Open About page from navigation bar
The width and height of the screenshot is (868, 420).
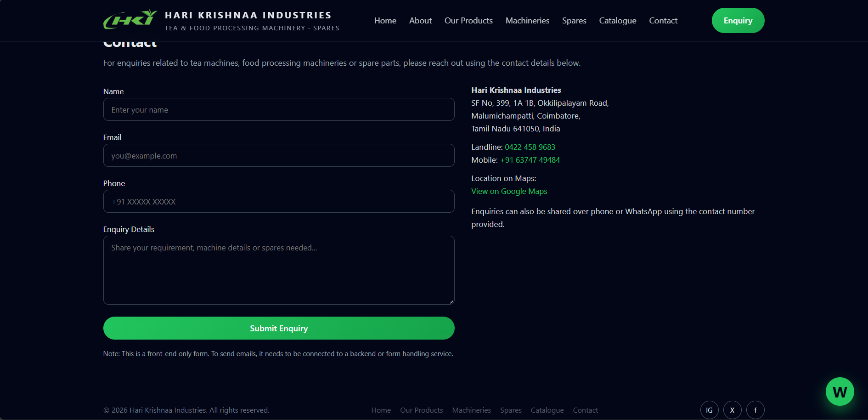click(420, 21)
